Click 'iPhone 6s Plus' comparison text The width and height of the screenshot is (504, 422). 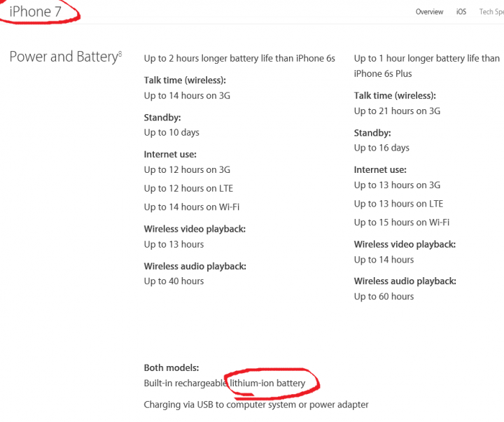click(383, 73)
